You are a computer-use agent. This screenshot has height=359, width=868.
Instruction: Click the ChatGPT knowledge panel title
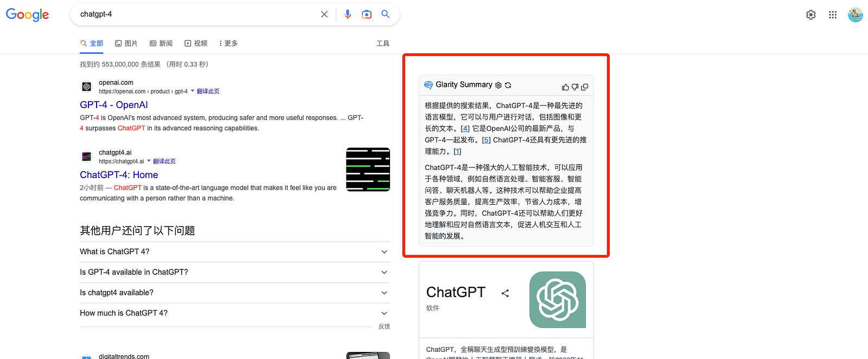coord(456,292)
